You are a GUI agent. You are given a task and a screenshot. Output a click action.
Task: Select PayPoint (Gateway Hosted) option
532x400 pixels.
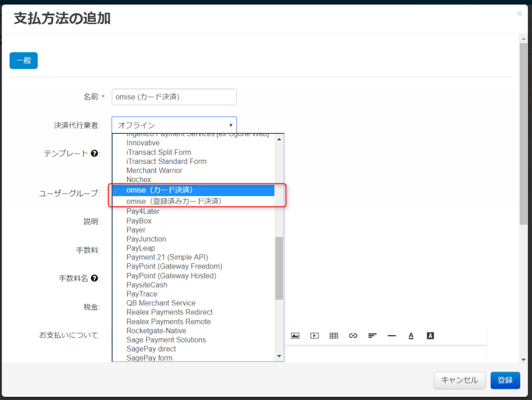[194, 276]
